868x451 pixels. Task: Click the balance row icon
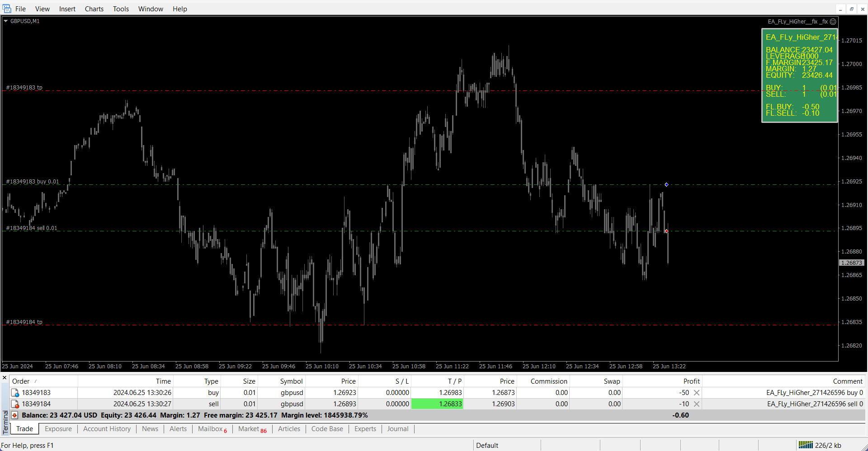15,415
